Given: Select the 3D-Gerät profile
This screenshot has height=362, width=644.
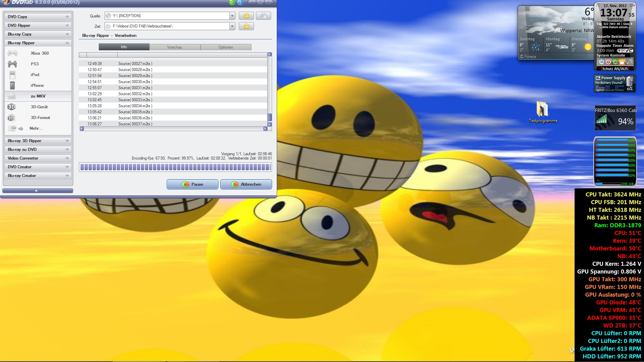Looking at the screenshot, I should coord(39,107).
